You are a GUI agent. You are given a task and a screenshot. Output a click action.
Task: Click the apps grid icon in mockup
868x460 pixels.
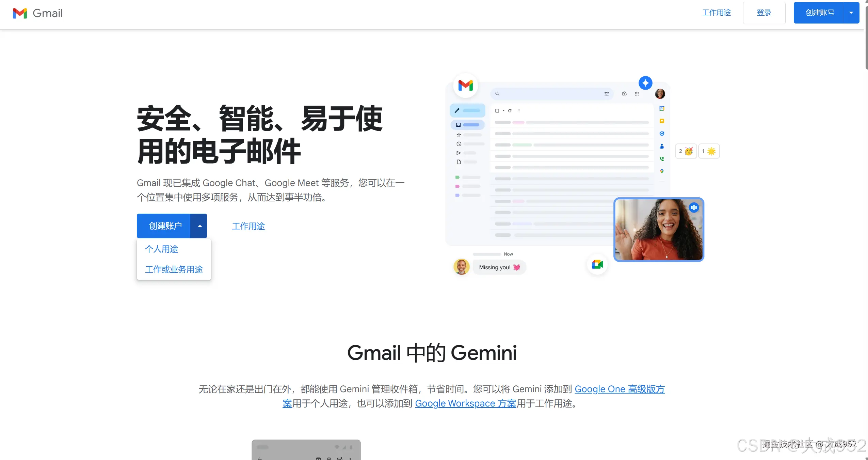637,94
